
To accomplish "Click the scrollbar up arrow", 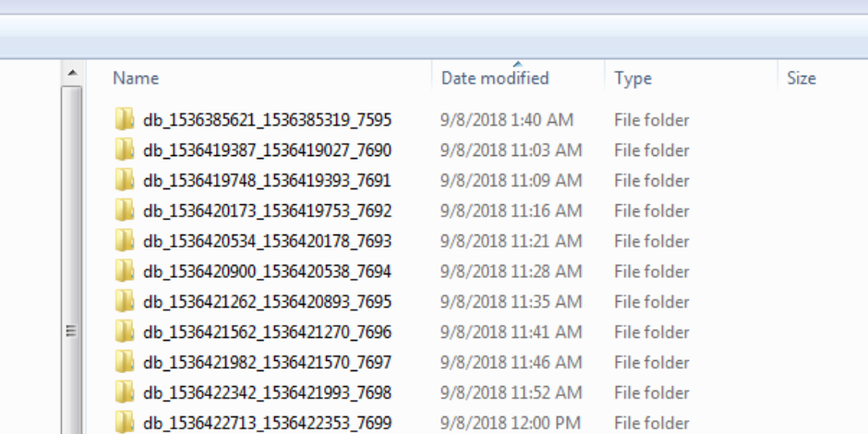I will coord(72,73).
